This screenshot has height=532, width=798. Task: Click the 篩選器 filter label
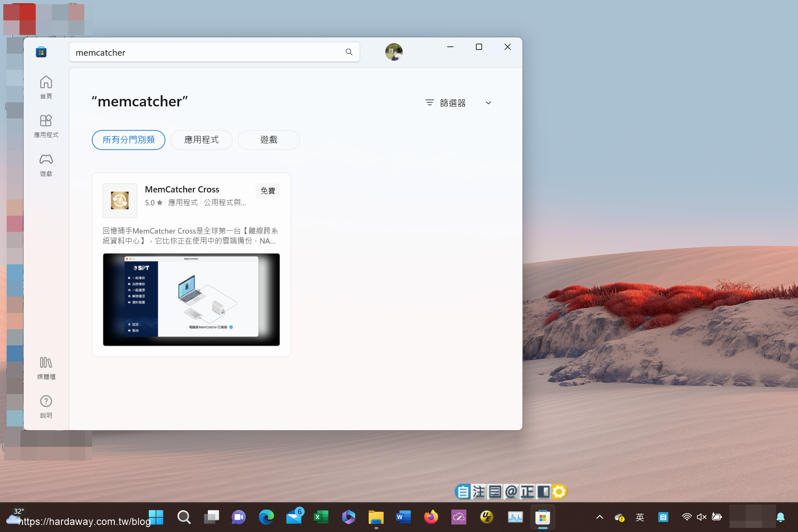click(453, 103)
